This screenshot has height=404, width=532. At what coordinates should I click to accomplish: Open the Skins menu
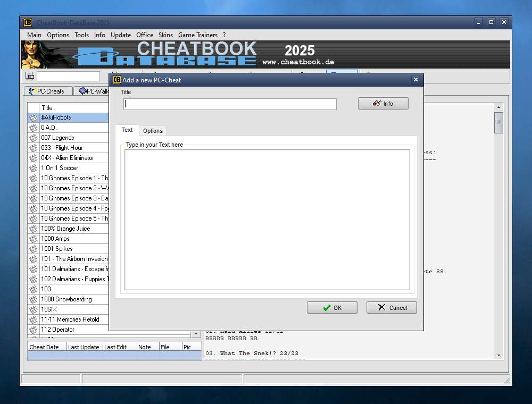[165, 35]
